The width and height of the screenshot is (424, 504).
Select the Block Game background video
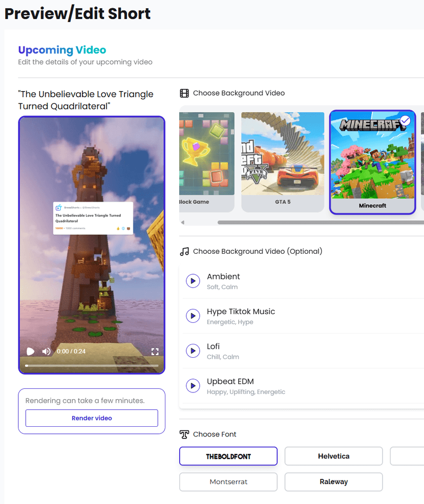click(x=206, y=162)
